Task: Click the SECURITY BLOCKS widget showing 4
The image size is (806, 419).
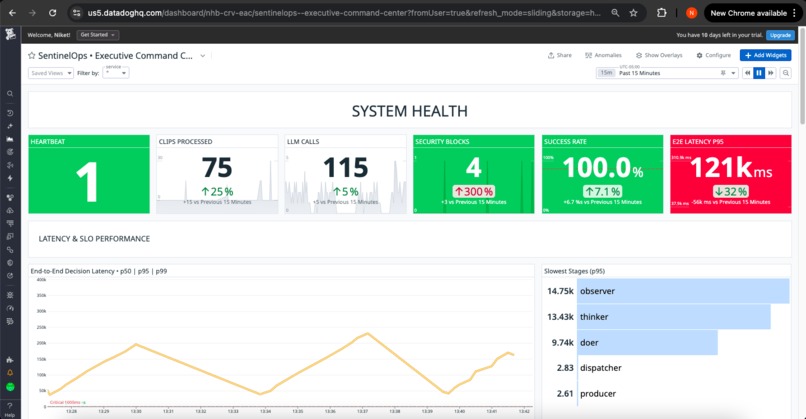Action: (473, 174)
